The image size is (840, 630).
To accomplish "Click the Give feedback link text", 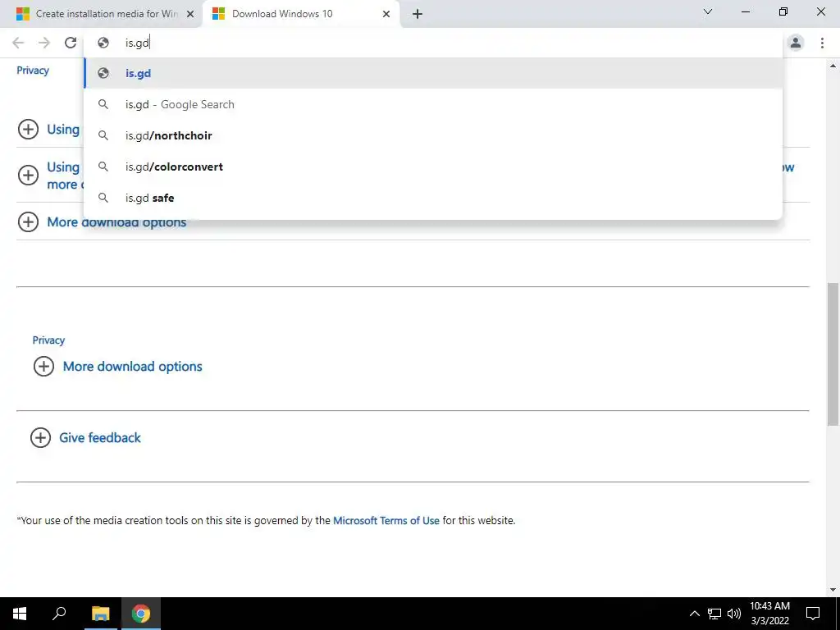I will [99, 438].
